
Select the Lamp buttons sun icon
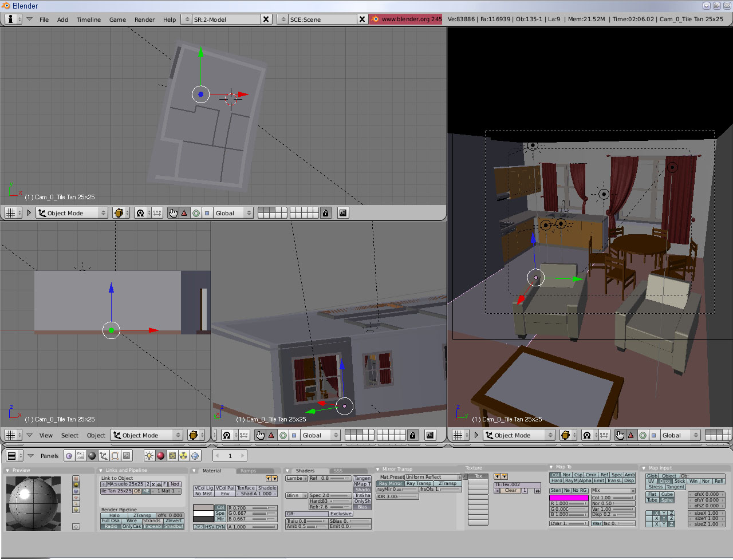[x=149, y=456]
